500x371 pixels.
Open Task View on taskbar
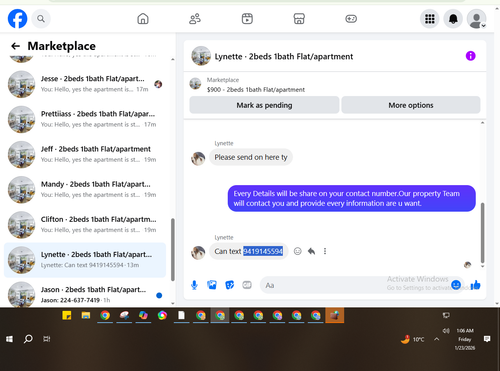click(x=47, y=339)
